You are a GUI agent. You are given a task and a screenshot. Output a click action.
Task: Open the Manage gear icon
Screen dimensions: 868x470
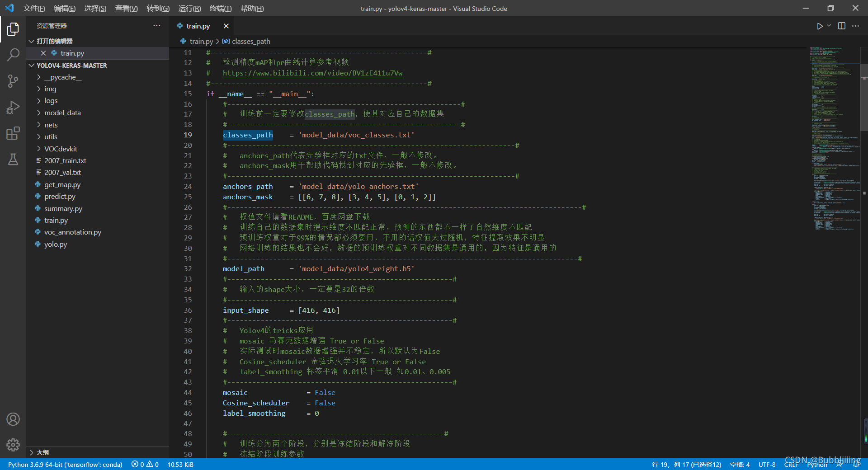tap(13, 445)
